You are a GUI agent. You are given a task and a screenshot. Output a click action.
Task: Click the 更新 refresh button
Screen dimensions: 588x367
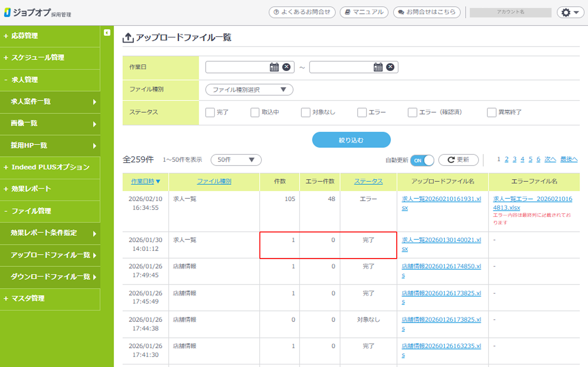coord(458,160)
